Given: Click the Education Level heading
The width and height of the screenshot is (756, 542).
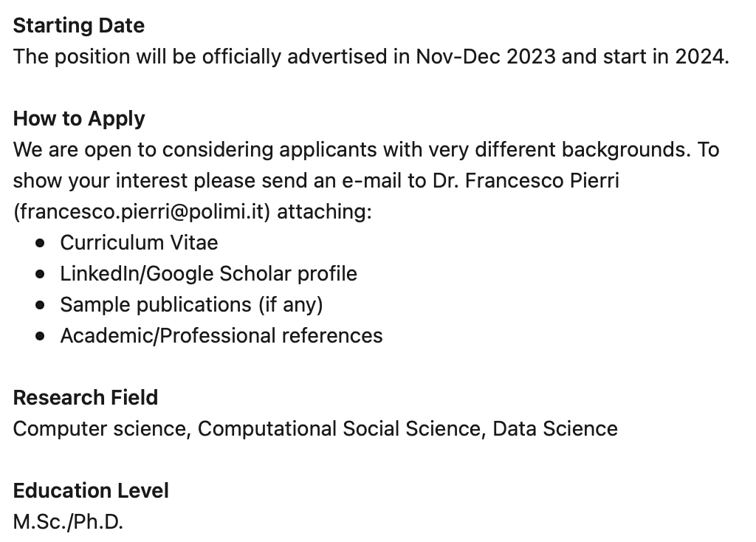Looking at the screenshot, I should point(91,491).
